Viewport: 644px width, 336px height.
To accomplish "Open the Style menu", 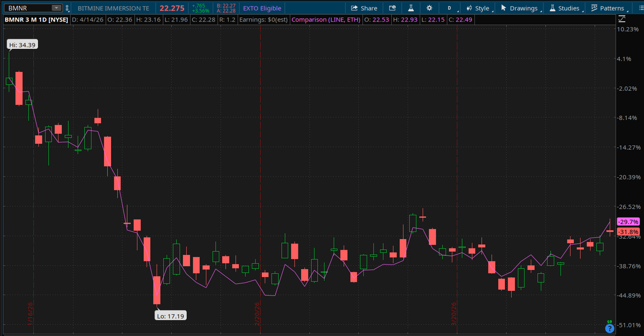I will [478, 8].
